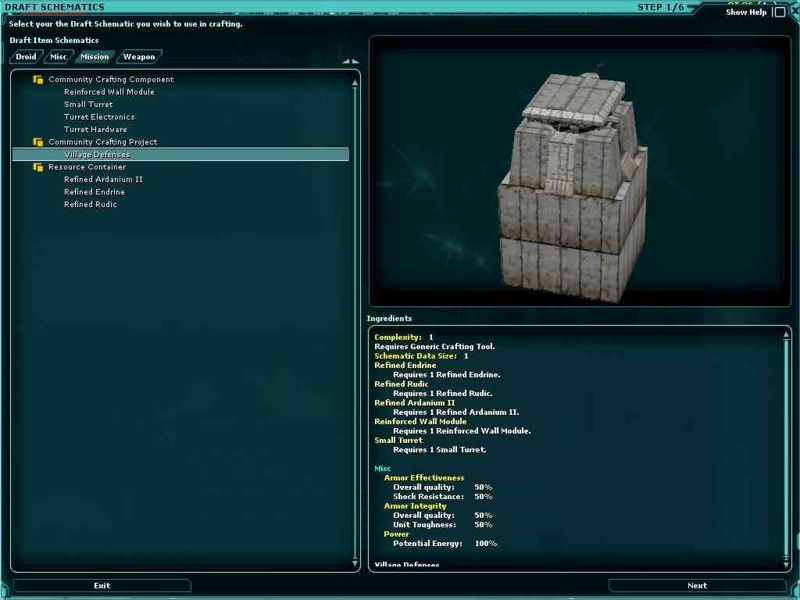Switch to the Droid tab

[26, 57]
